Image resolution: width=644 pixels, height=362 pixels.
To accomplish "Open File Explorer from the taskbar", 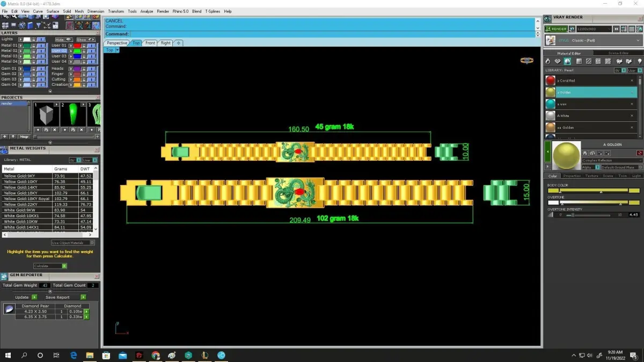I will tap(89, 355).
